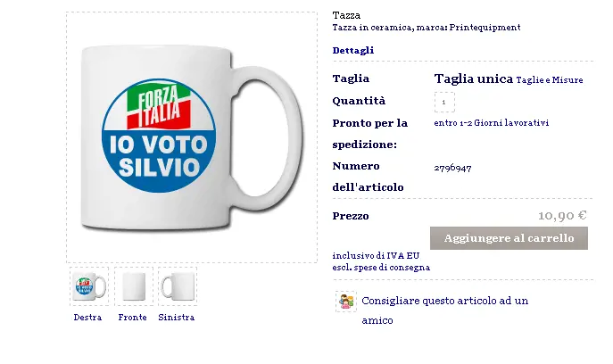This screenshot has height=364, width=613.
Task: Click the article number 2796947
Action: pos(452,168)
